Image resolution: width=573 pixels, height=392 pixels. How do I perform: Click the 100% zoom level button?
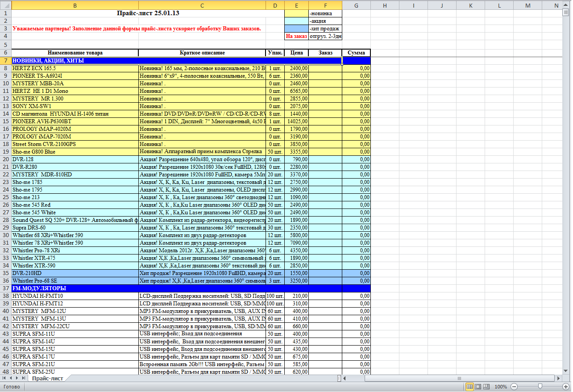(501, 387)
